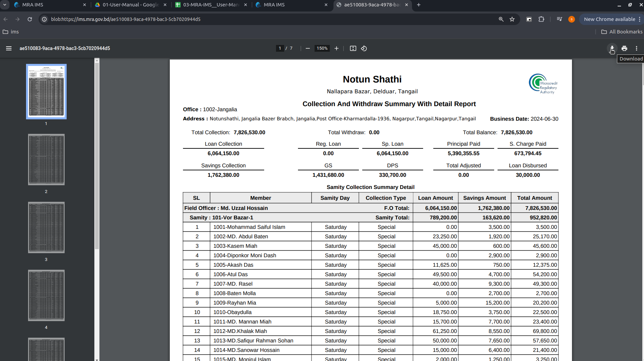Image resolution: width=644 pixels, height=361 pixels.
Task: Open the Chrome profile avatar
Action: (571, 19)
